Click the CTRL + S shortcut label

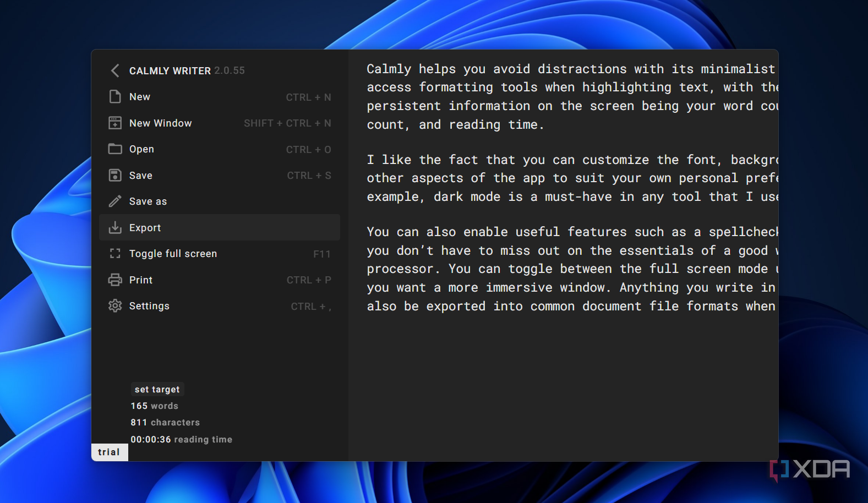[309, 176]
